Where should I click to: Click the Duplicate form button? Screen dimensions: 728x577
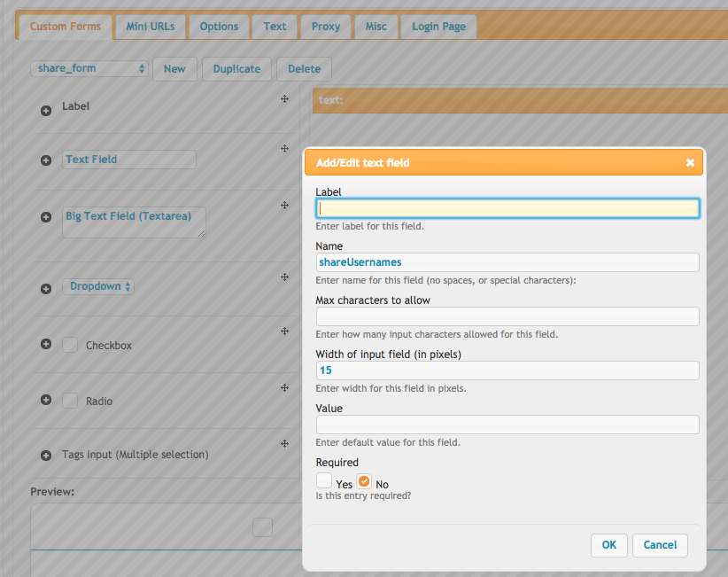click(x=236, y=69)
